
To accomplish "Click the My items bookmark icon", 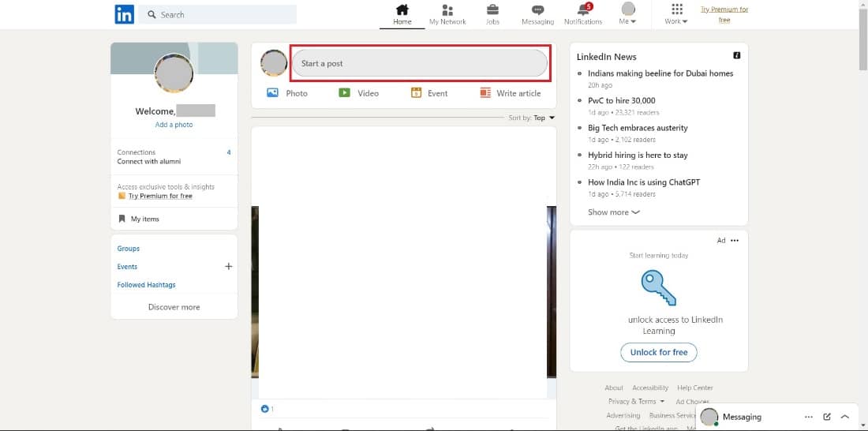I will [x=122, y=219].
